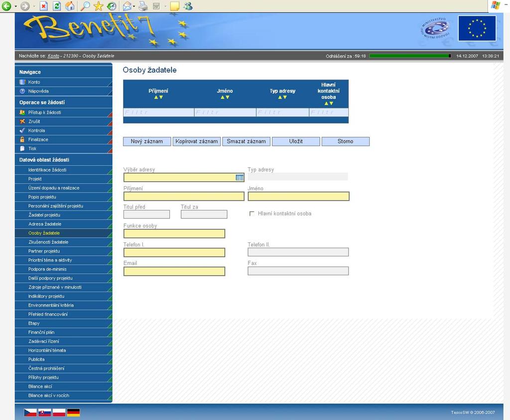
Task: Cancel changes with the Storno button
Action: coord(346,141)
